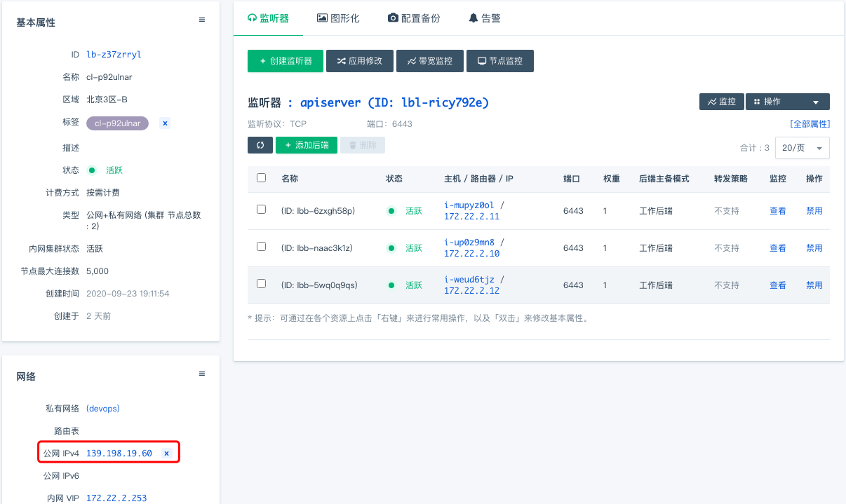Open network panel hamburger menu
This screenshot has width=846, height=504.
point(202,374)
